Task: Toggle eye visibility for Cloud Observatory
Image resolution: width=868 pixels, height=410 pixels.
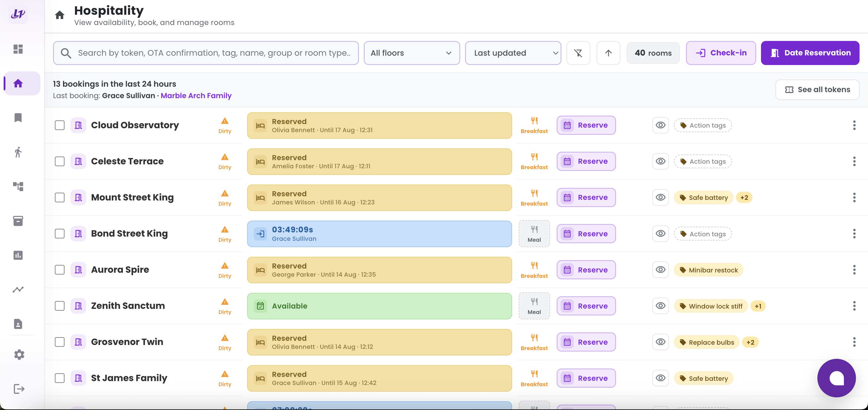Action: click(x=660, y=125)
